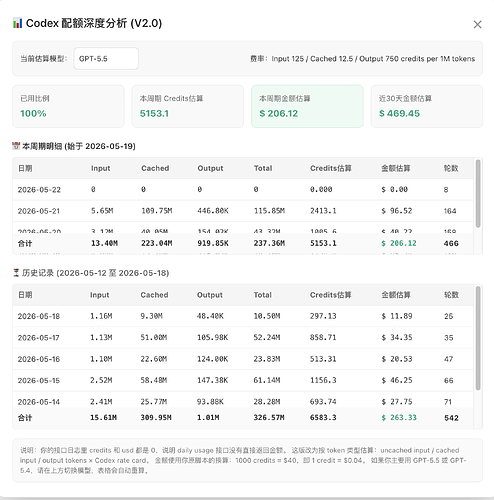This screenshot has width=494, height=500.
Task: Click the $ 34.35 amount
Action: (397, 338)
